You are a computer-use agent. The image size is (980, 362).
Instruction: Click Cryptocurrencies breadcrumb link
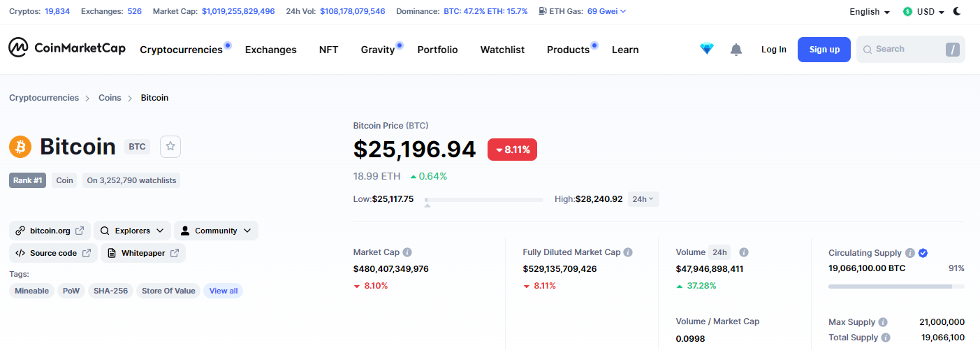[x=44, y=98]
